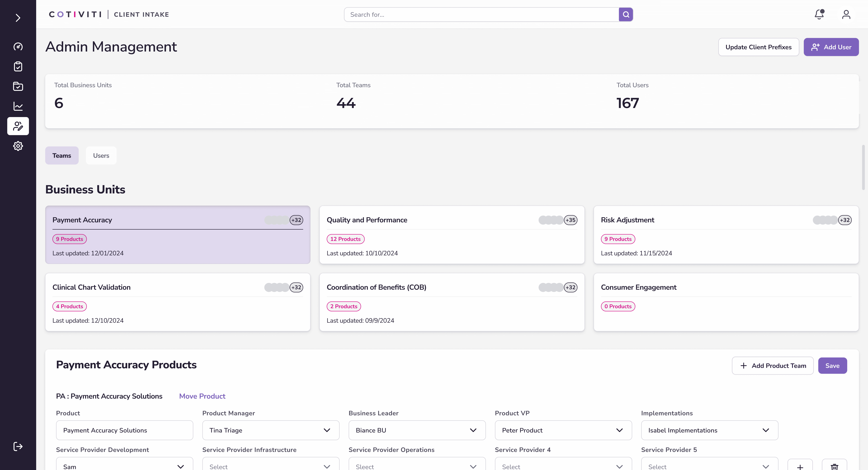Click the logout icon in sidebar
This screenshot has width=868, height=470.
coord(18,446)
